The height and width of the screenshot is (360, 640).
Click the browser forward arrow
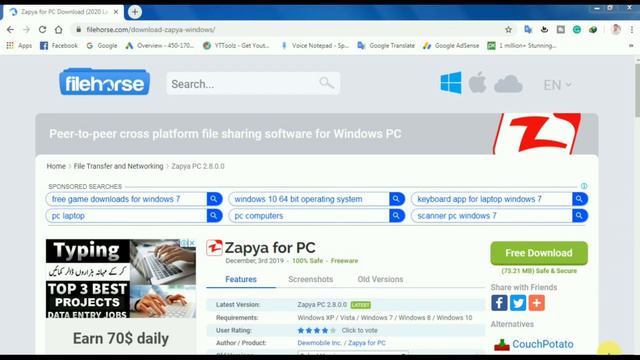(x=27, y=29)
